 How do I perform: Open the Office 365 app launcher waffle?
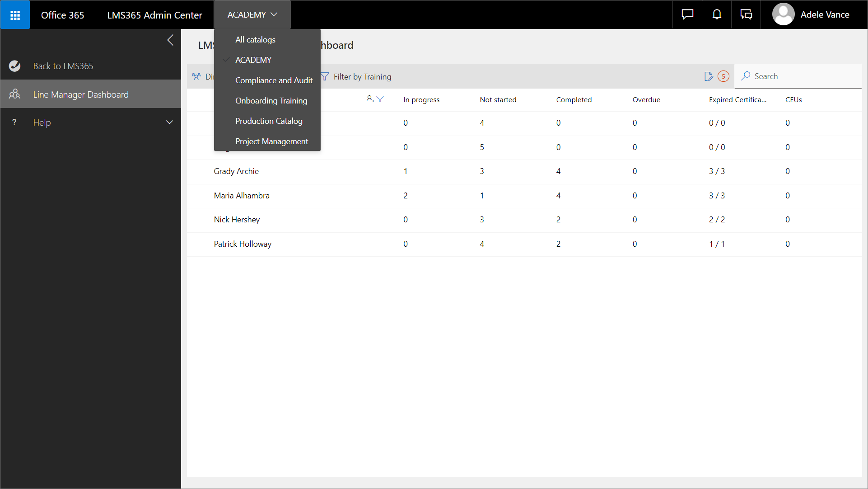15,15
